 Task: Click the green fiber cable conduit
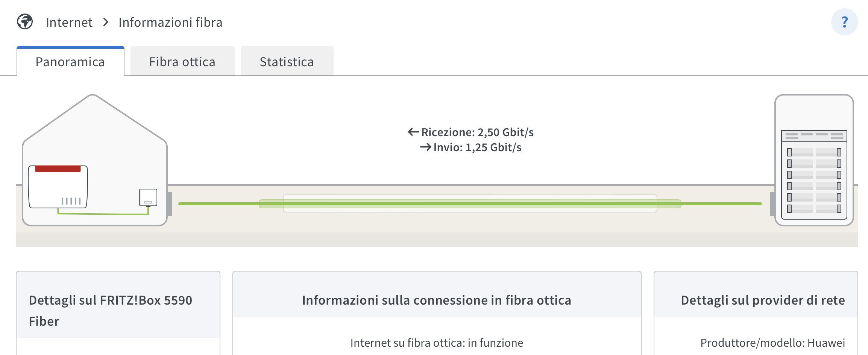[470, 203]
